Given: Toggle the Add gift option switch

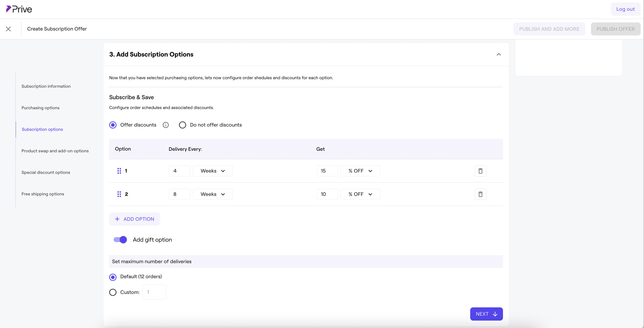Looking at the screenshot, I should coord(120,240).
